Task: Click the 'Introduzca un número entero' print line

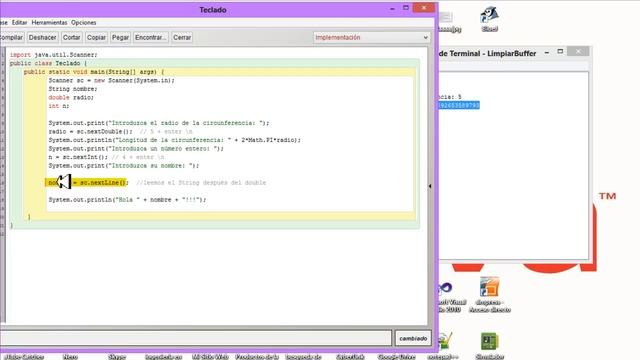Action: tap(136, 149)
